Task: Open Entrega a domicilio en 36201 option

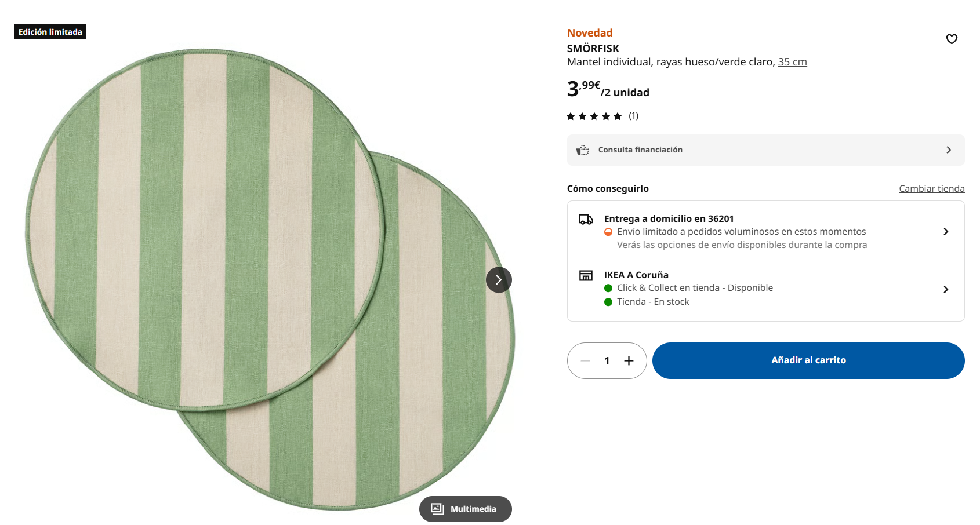Action: coord(669,218)
